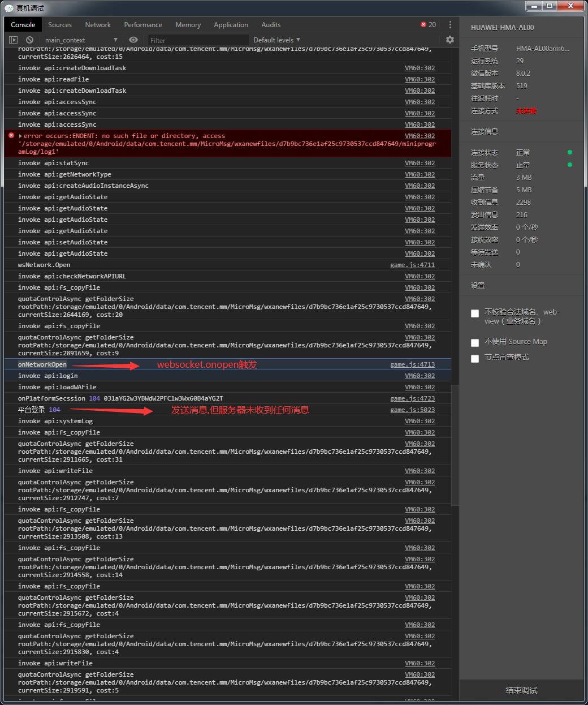
Task: Open the Performance tab
Action: 143,25
